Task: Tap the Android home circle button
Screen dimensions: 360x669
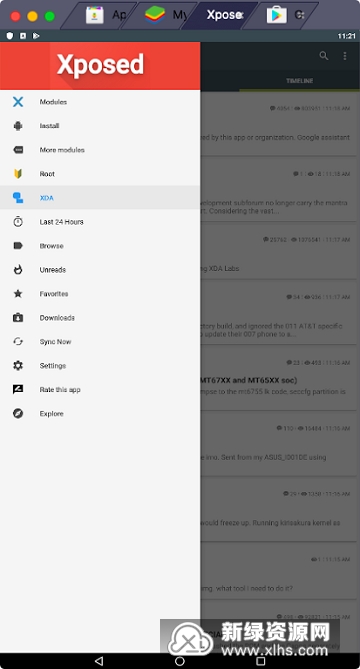Action: pos(180,661)
